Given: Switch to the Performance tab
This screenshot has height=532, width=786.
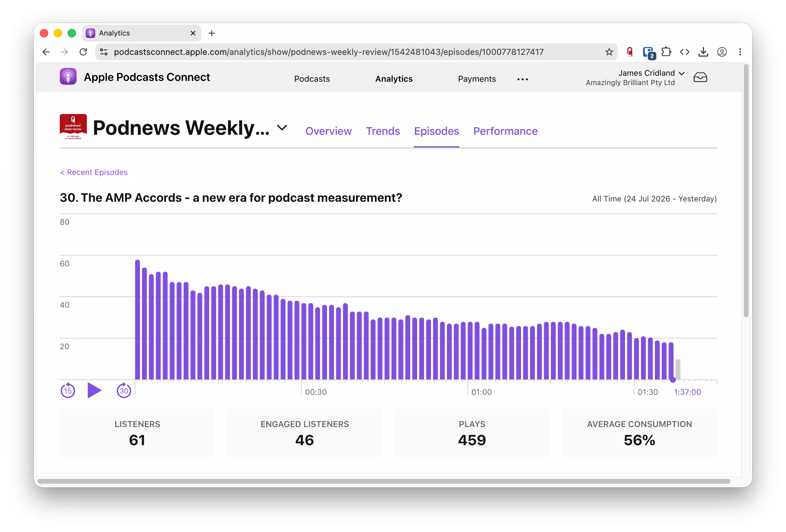Looking at the screenshot, I should coord(505,131).
